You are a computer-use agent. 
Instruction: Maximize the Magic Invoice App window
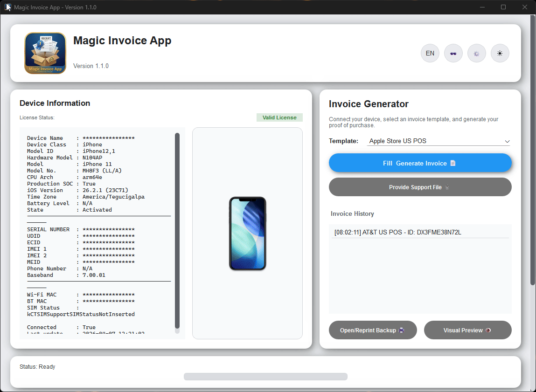point(503,7)
